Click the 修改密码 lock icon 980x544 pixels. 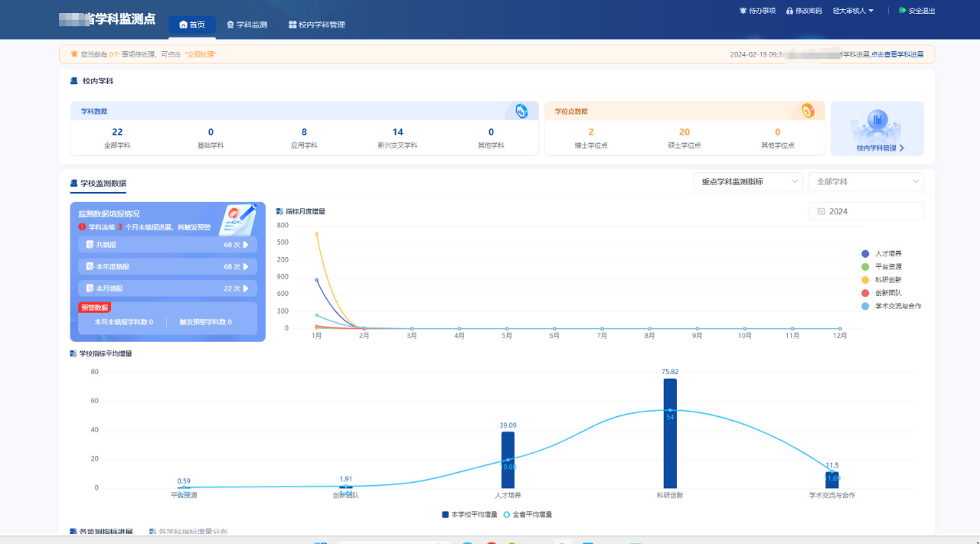click(789, 11)
